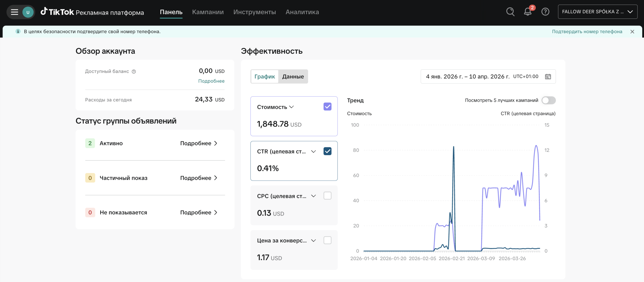Switch to the Данные tab

click(293, 77)
